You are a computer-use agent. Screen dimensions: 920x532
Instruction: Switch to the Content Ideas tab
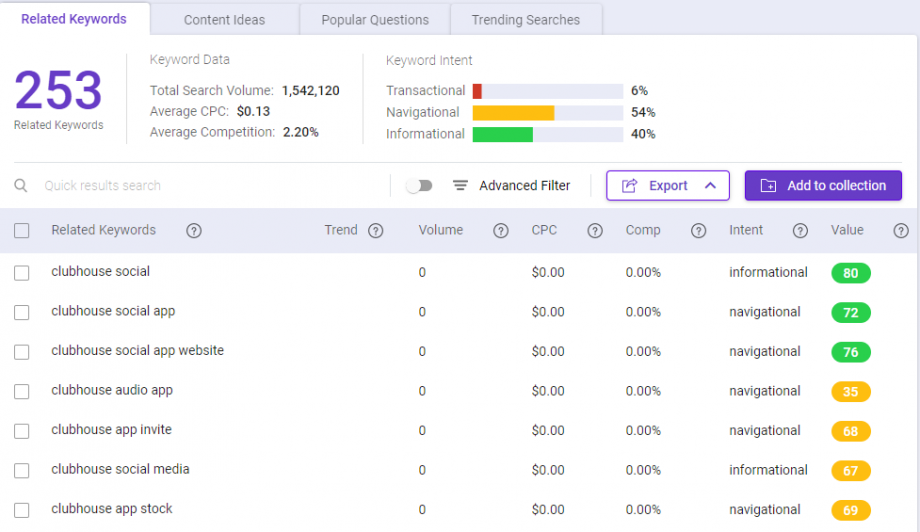tap(224, 20)
